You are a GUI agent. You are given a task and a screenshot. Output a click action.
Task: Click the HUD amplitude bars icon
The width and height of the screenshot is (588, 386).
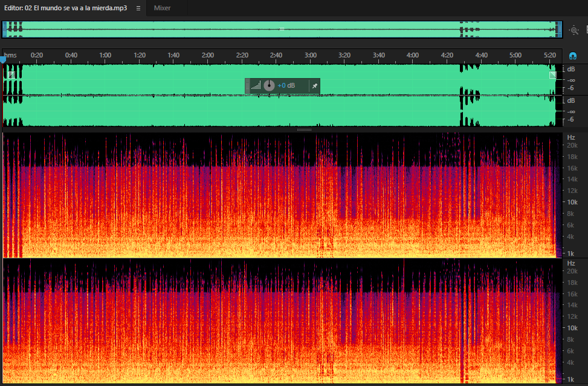pyautogui.click(x=256, y=86)
